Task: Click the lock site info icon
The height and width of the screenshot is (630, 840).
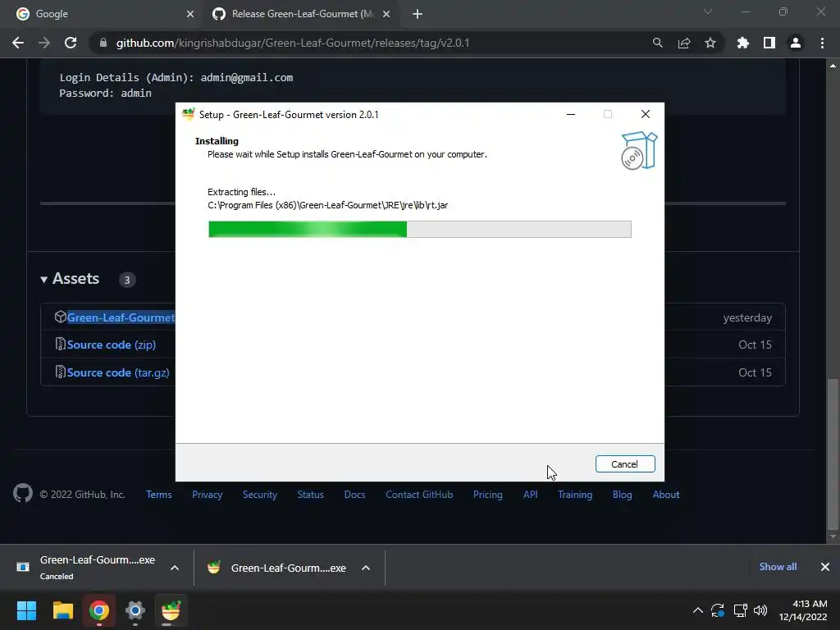Action: (x=103, y=43)
